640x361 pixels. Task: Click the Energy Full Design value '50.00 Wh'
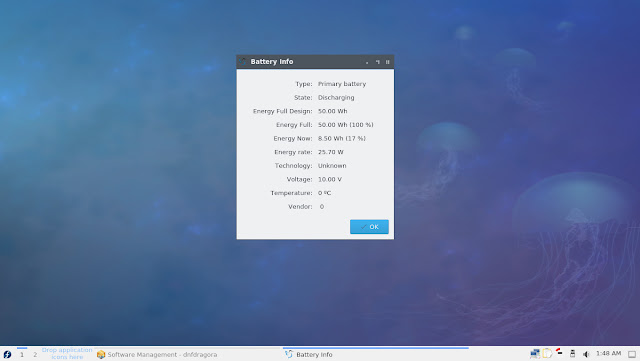[x=333, y=111]
